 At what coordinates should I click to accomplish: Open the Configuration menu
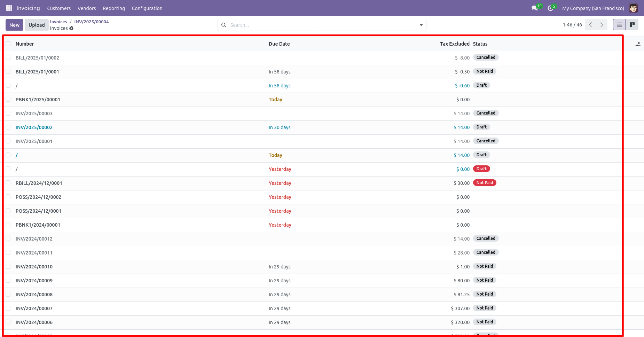click(x=147, y=8)
